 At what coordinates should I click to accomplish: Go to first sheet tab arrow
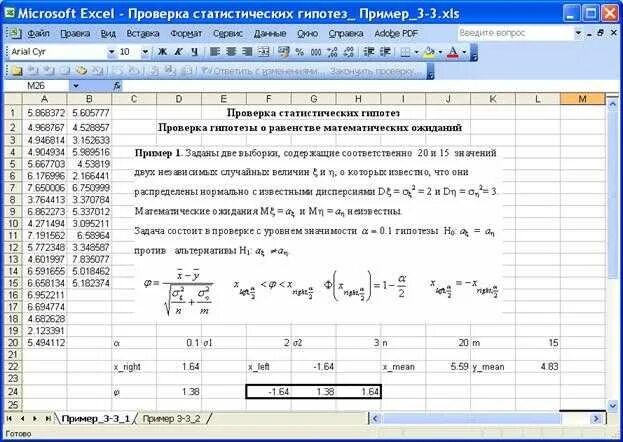10,419
